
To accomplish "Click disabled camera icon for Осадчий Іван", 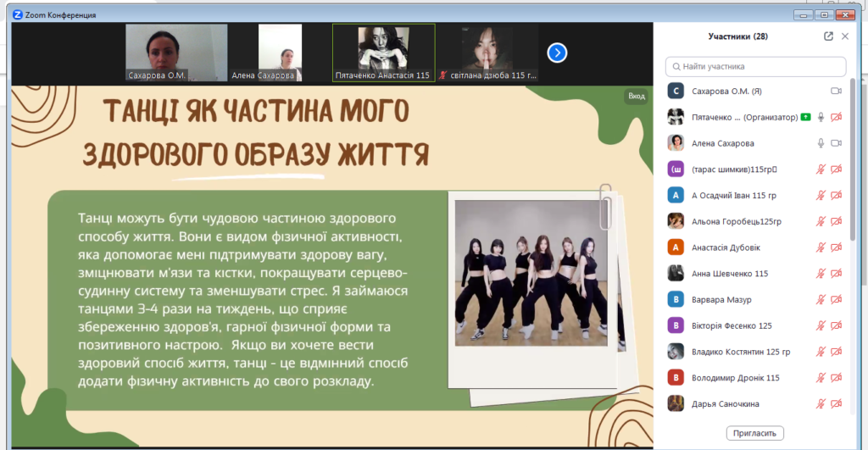I will click(836, 195).
